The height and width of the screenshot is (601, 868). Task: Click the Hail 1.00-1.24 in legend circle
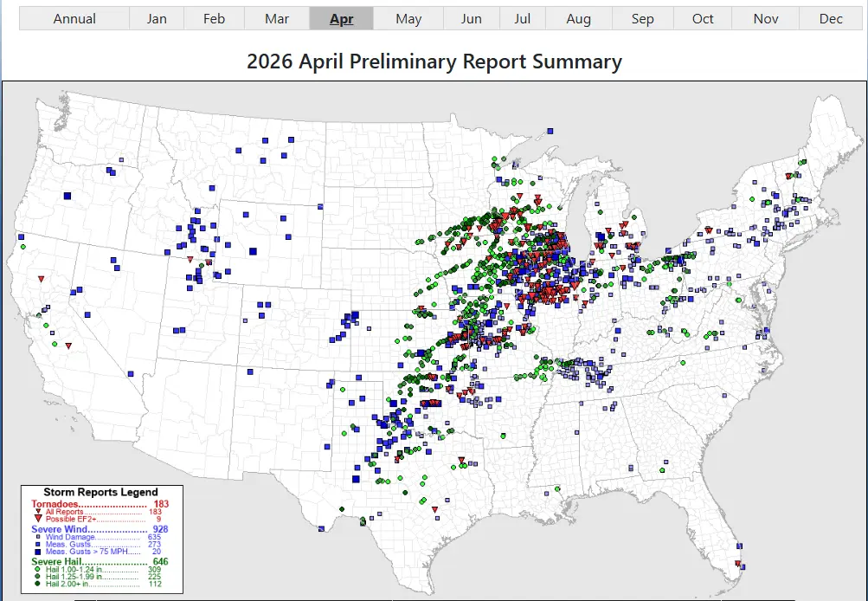click(38, 570)
